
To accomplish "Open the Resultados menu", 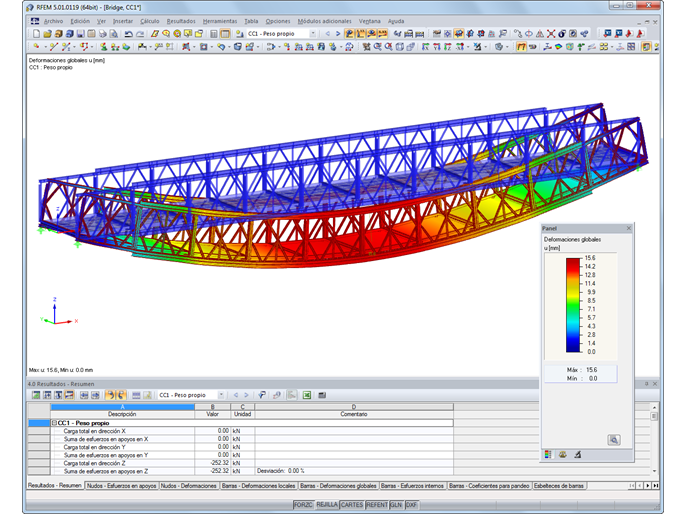I will (181, 21).
